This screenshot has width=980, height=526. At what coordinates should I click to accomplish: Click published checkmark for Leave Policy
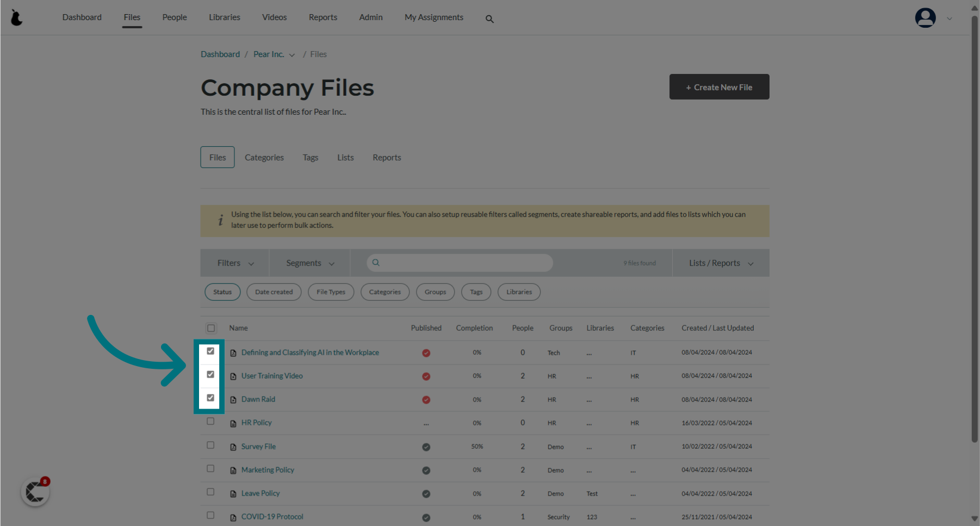[426, 494]
